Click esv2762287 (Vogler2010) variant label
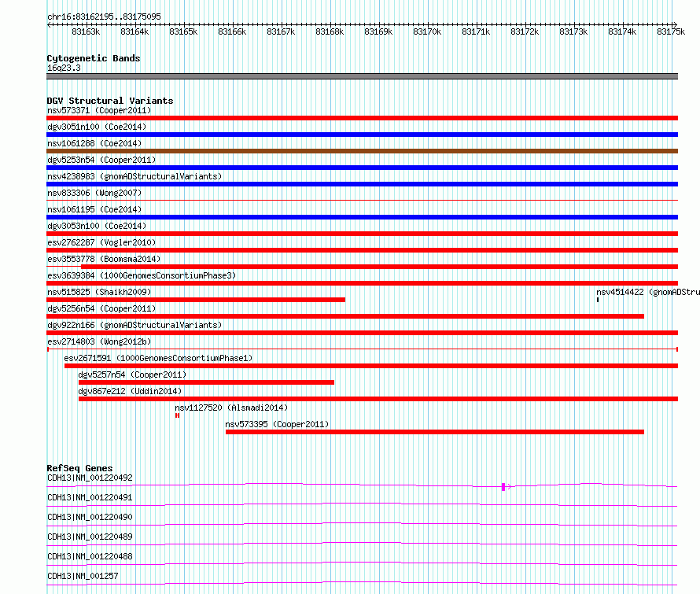The height and width of the screenshot is (594, 700). click(101, 242)
